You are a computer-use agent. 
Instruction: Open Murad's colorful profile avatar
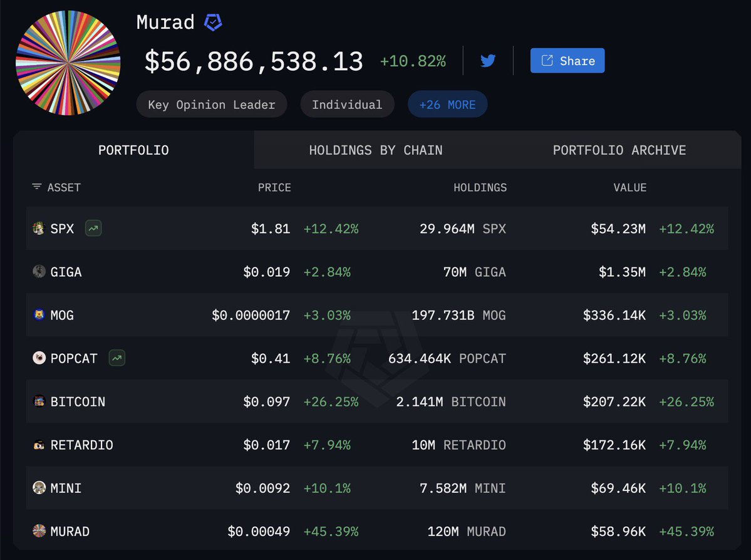[x=68, y=63]
